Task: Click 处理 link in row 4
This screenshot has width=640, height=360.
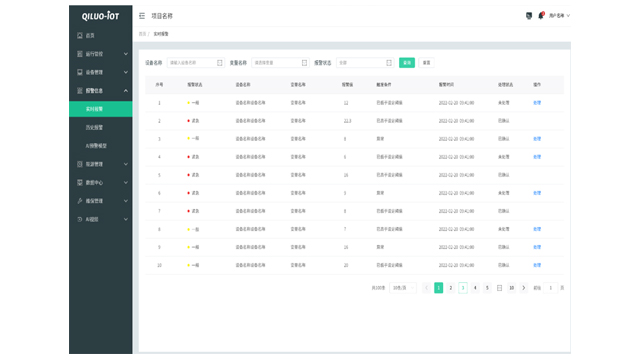Action: coord(537,157)
